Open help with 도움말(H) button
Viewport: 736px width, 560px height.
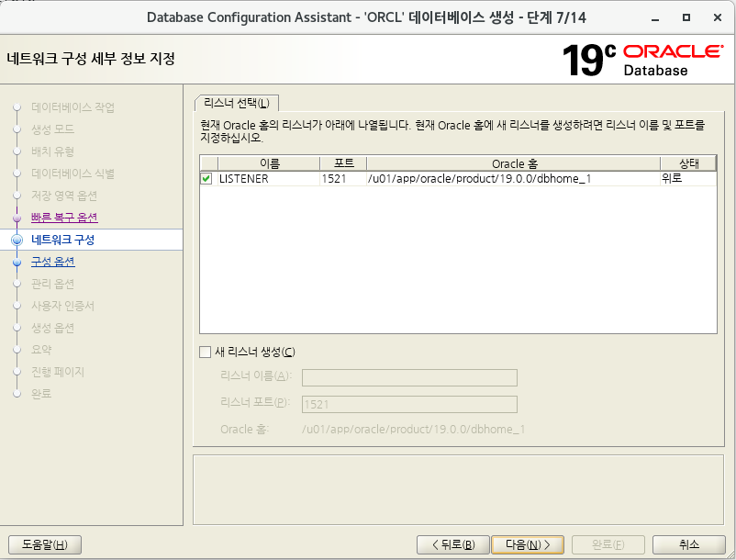pos(45,544)
